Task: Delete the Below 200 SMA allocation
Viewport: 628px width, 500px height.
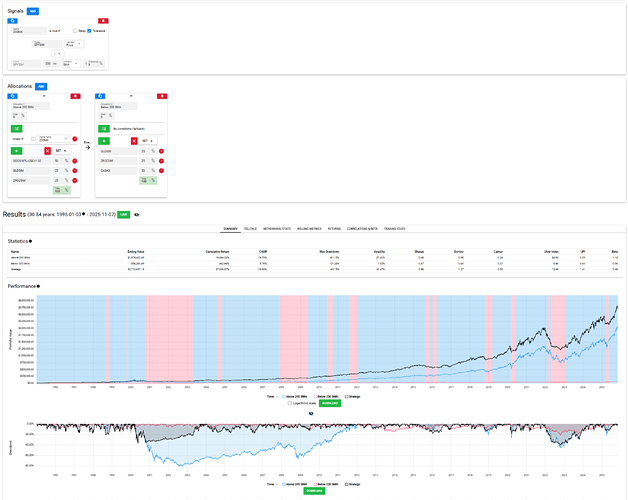Action: (162, 96)
